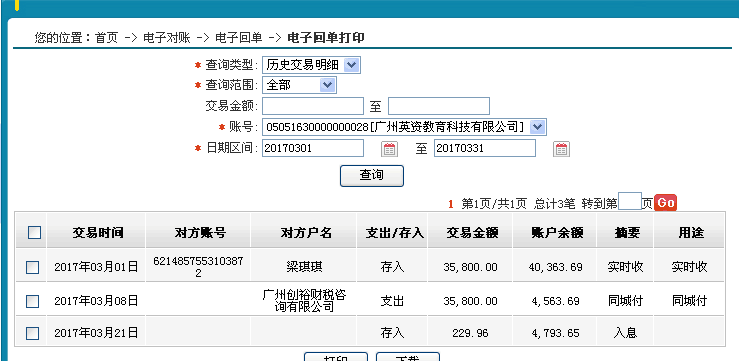Click the 交易时间 column header
The width and height of the screenshot is (739, 361).
[x=98, y=232]
